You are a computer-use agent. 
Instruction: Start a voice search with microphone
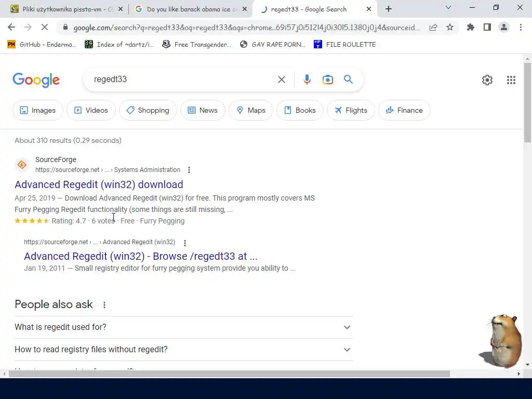point(307,79)
